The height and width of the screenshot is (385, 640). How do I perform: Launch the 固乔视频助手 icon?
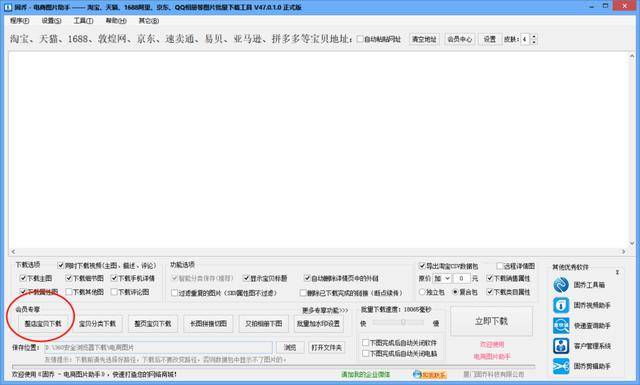(561, 305)
